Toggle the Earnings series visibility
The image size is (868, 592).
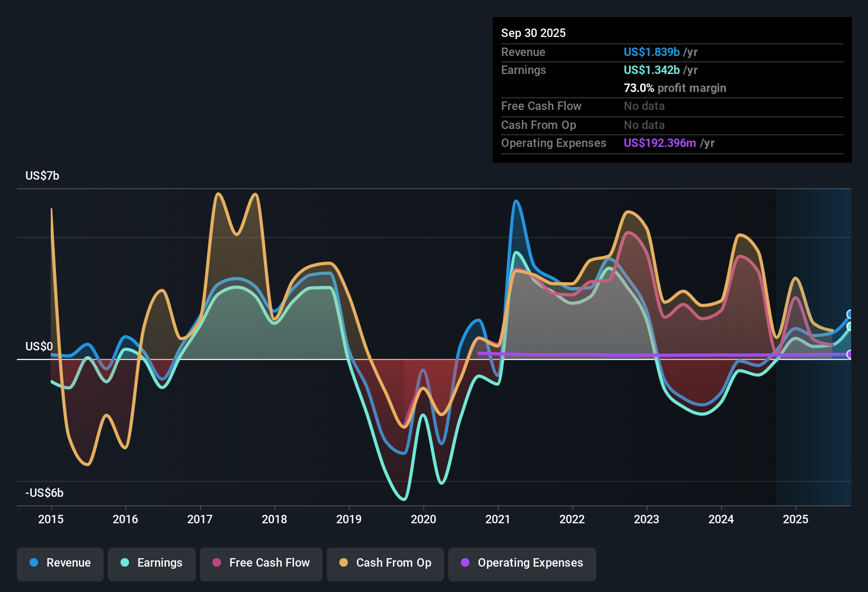point(152,563)
